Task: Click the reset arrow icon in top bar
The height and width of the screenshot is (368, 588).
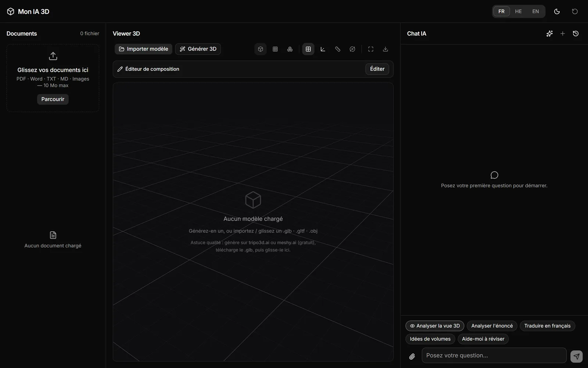Action: tap(575, 11)
